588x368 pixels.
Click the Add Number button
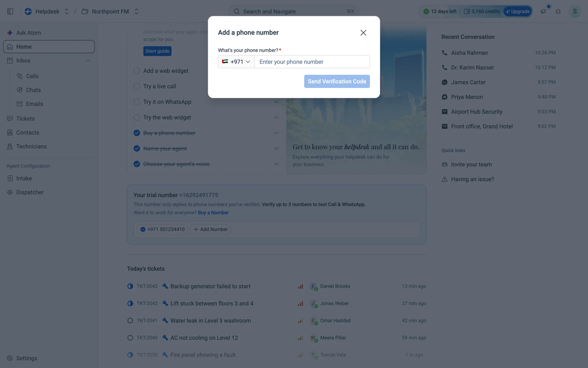pos(211,229)
